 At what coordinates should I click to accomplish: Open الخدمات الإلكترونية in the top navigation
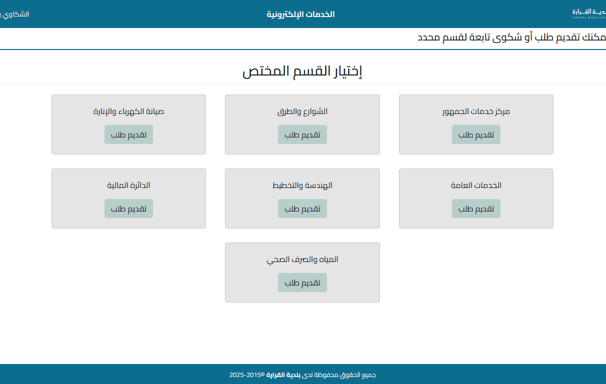301,14
